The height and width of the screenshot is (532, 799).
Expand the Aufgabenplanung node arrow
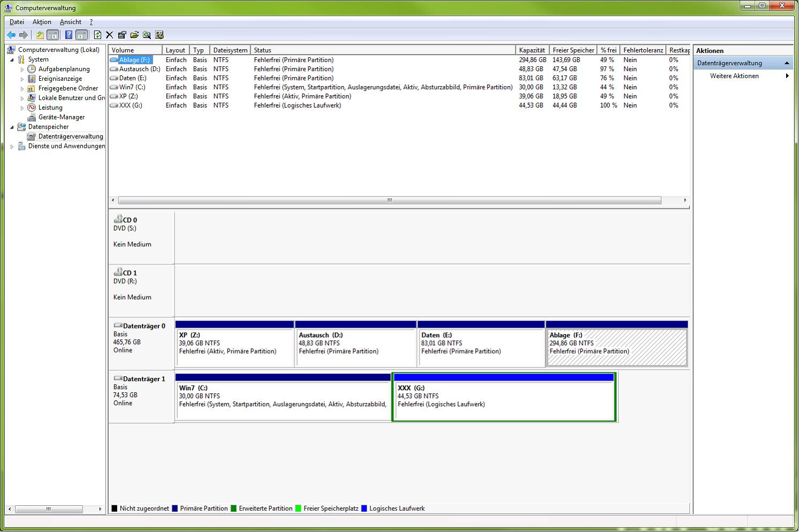22,70
